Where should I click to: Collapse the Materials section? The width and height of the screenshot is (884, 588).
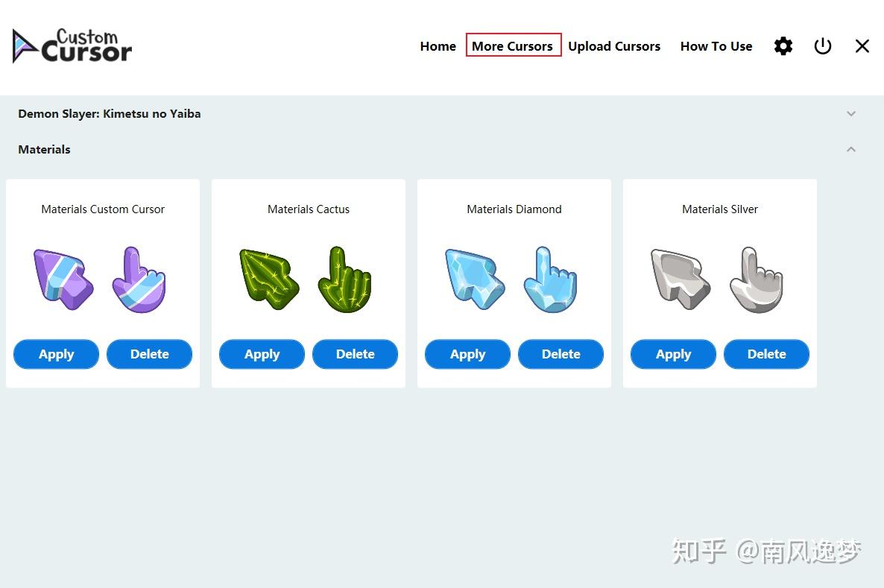pos(850,149)
